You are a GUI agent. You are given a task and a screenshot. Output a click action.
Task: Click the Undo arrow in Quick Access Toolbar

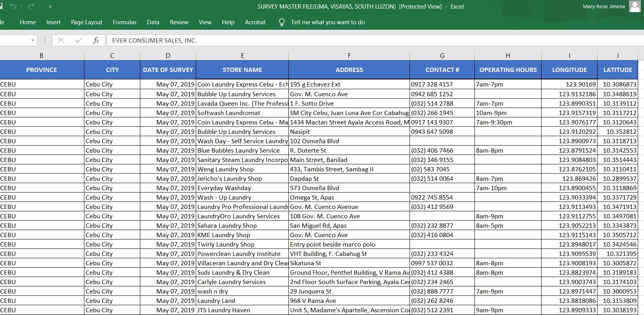point(13,6)
